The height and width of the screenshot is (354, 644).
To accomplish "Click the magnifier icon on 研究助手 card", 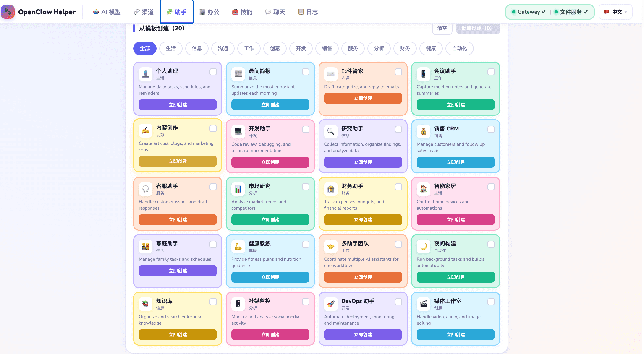I will pyautogui.click(x=330, y=131).
